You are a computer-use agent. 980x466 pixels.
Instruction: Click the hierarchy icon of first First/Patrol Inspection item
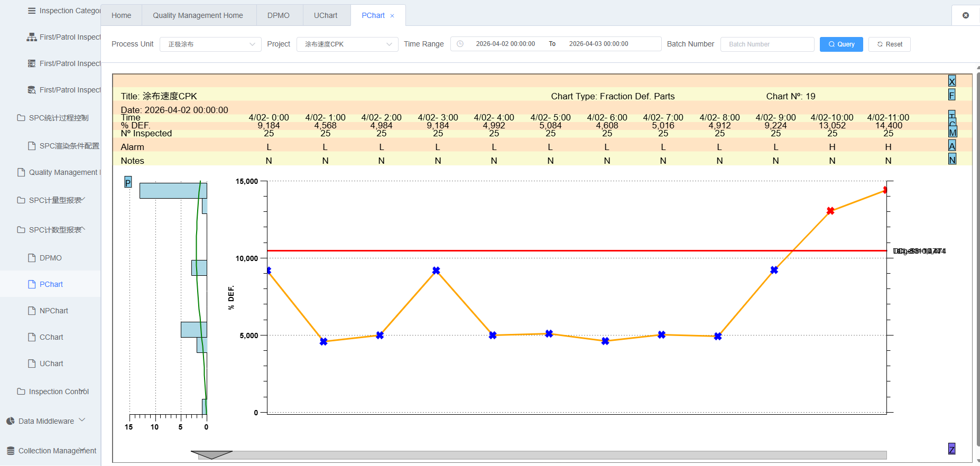point(32,37)
